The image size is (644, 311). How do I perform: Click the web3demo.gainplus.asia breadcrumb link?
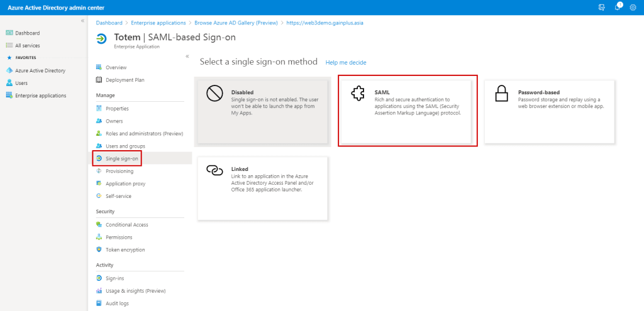coord(325,23)
